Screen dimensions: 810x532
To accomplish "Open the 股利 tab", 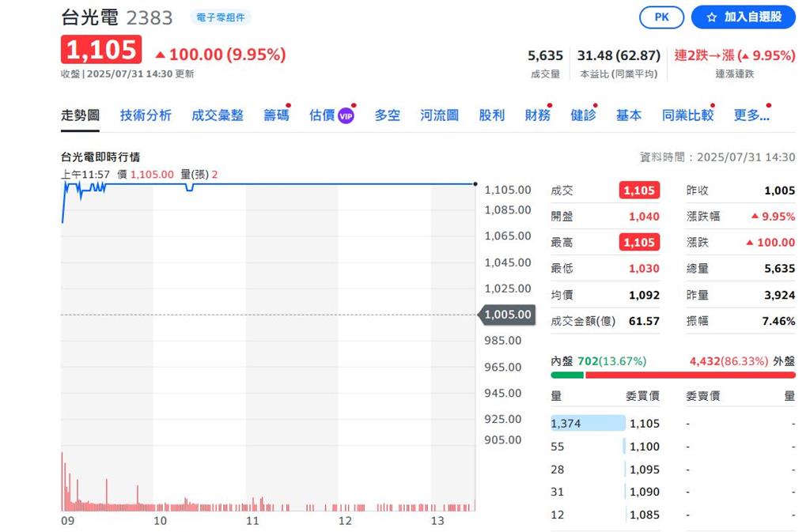I will 492,115.
